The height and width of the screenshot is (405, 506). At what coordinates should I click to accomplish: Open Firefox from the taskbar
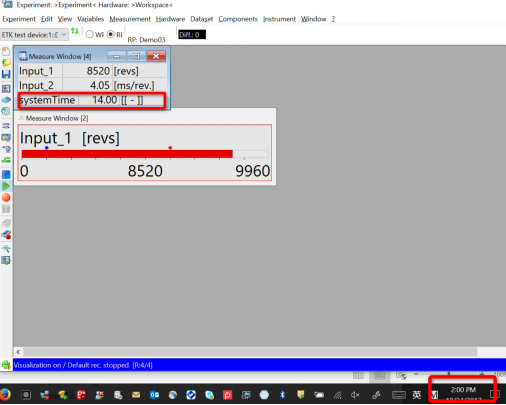click(x=5, y=395)
